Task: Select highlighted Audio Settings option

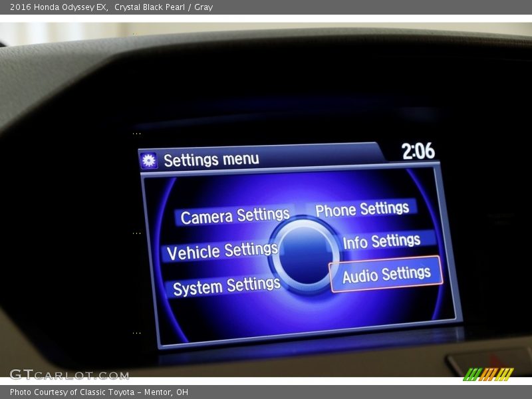Action: click(386, 274)
